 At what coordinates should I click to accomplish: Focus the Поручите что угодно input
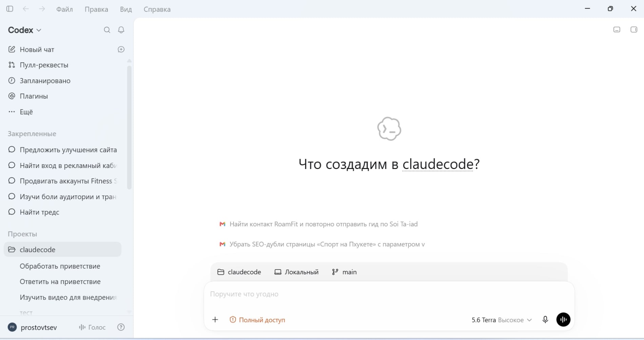click(x=389, y=294)
